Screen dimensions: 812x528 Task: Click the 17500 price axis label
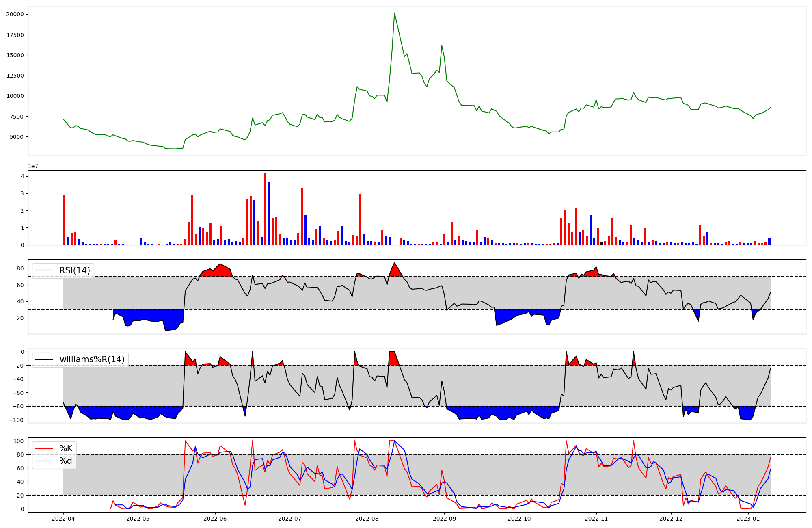[15, 35]
